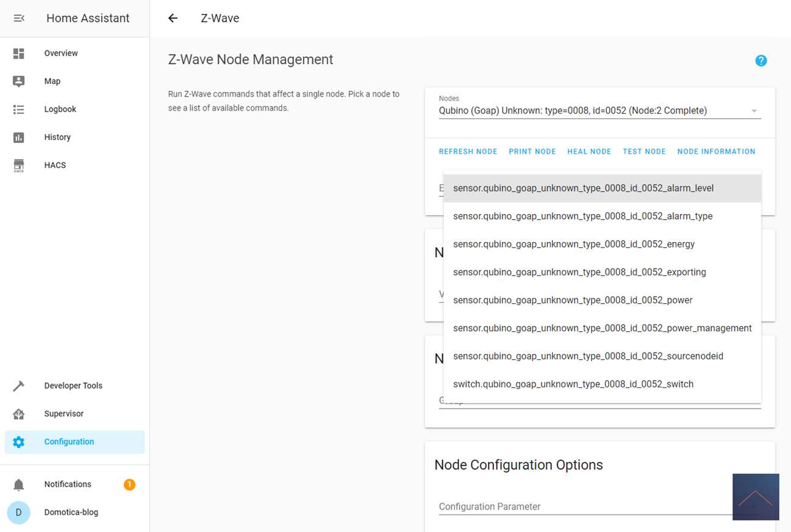Expand the Nodes dropdown arrow
The image size is (791, 532).
click(754, 111)
